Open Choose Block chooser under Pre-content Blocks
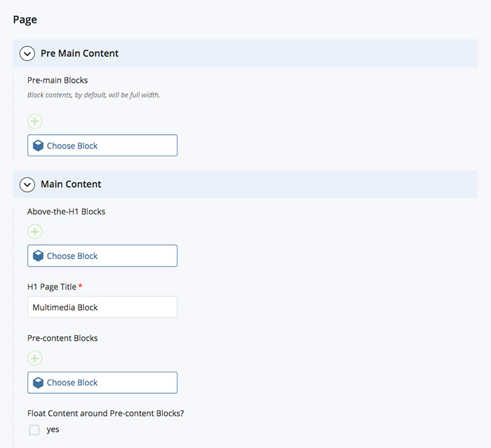The image size is (491, 448). coord(102,383)
